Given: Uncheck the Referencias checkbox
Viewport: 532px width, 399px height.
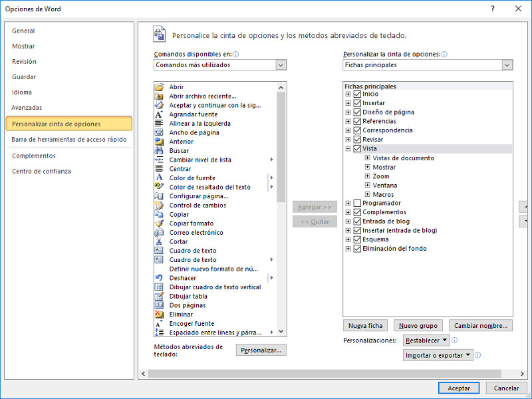Looking at the screenshot, I should 357,121.
